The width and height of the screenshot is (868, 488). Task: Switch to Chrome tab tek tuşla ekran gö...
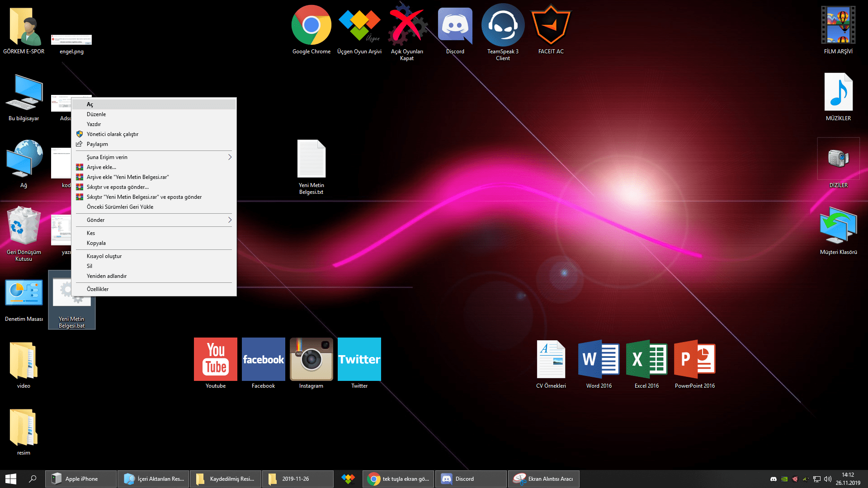[398, 479]
